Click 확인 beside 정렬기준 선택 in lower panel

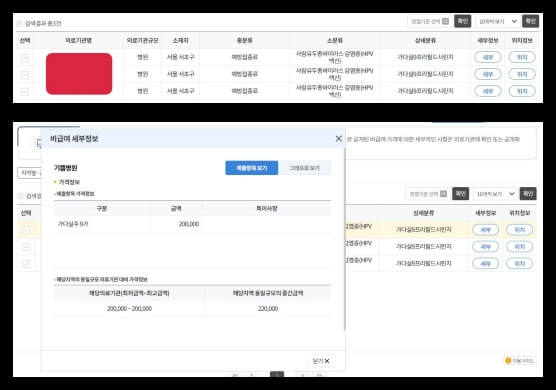click(x=460, y=194)
